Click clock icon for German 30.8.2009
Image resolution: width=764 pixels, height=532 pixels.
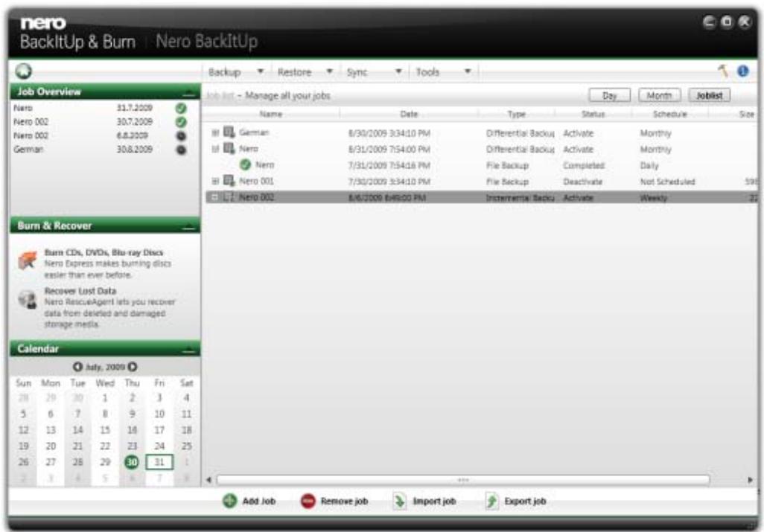point(181,150)
